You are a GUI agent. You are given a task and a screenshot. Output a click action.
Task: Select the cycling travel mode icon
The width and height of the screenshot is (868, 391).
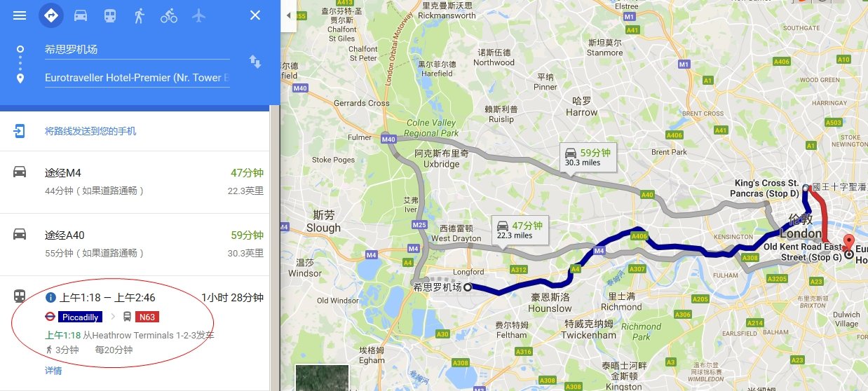[169, 15]
